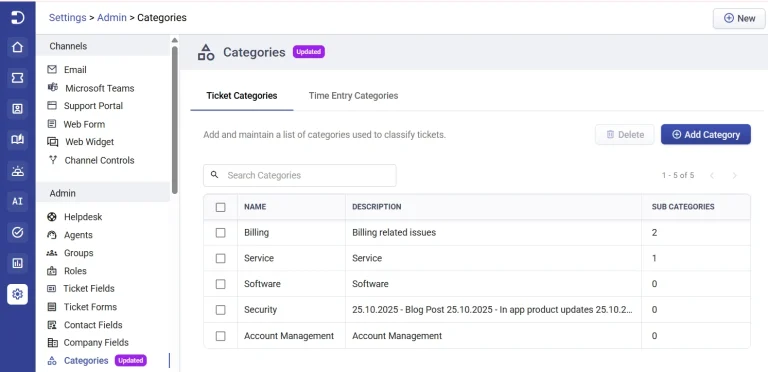Click the Security description starting '25.10.2025 - Blog Post'

(492, 310)
